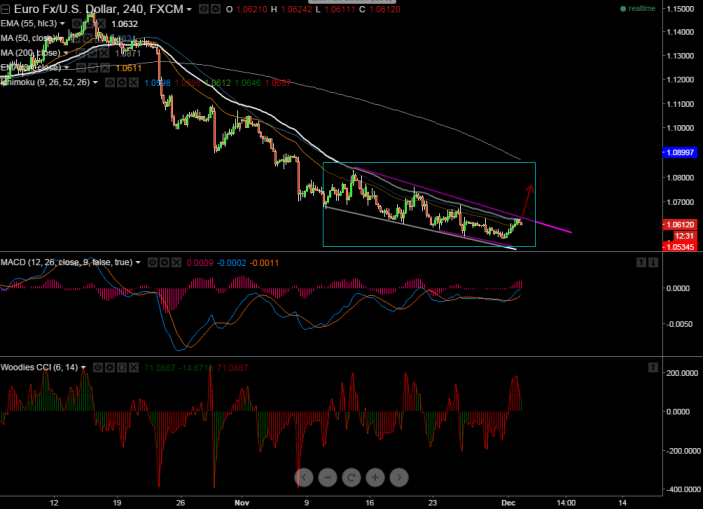Click the green realtime status indicator

638,9
